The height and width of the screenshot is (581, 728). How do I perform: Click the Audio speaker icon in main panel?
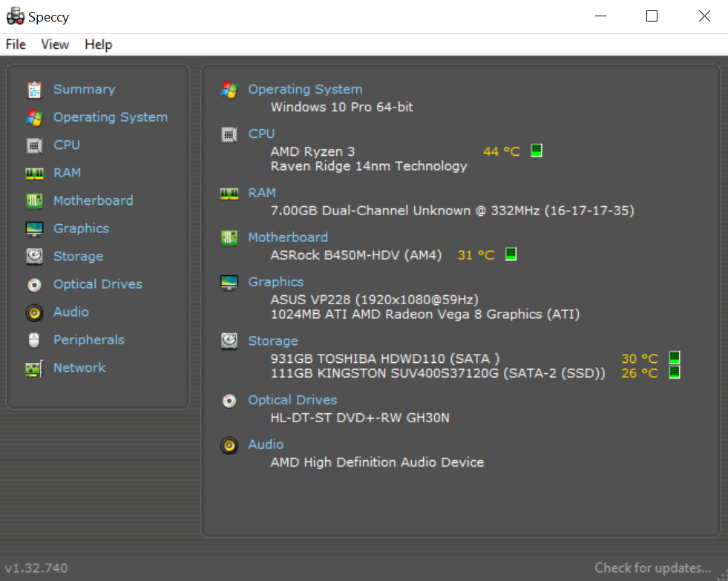click(x=229, y=445)
